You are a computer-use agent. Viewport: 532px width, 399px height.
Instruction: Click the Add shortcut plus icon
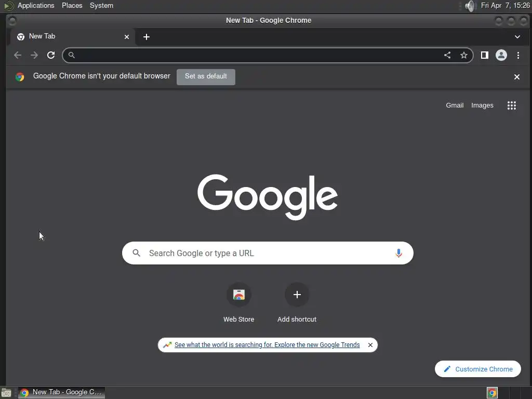(x=297, y=295)
